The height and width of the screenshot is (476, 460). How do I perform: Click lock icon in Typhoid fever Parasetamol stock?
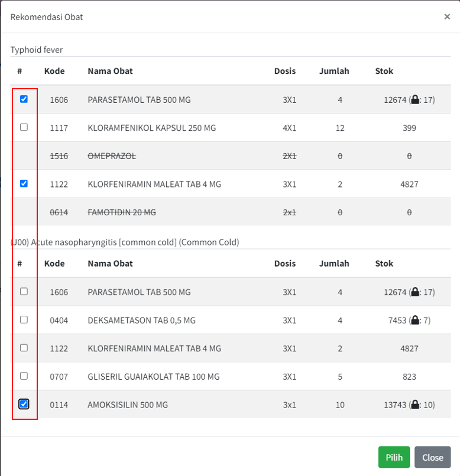click(415, 100)
